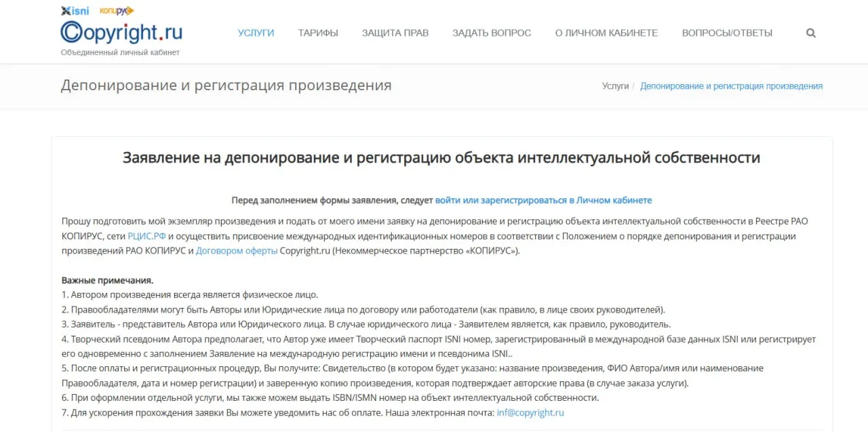This screenshot has height=432, width=868.
Task: Open the ВОПРОСЫ/ОТВЕТЫ section
Action: coord(728,32)
